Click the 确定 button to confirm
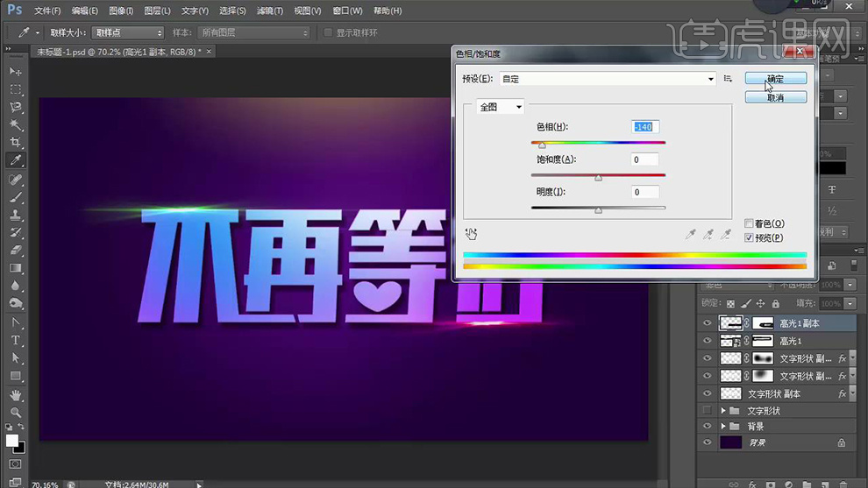Viewport: 868px width, 488px height. point(775,79)
